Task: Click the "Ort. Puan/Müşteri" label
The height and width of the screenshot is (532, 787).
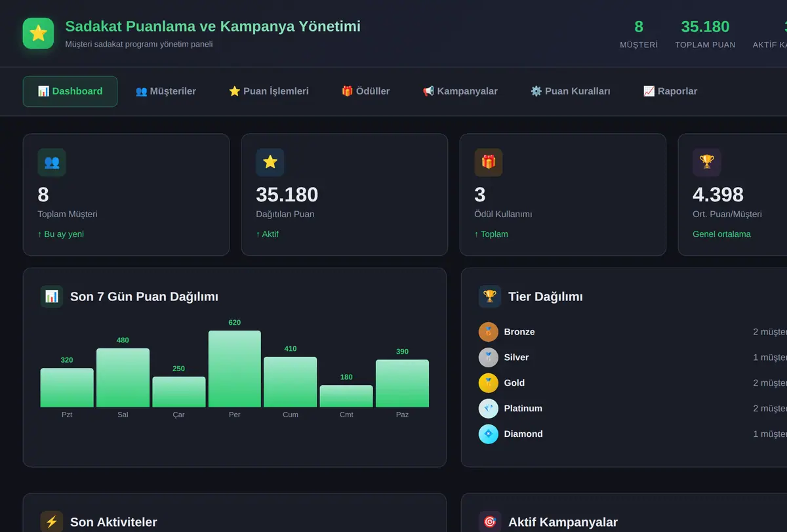Action: tap(727, 215)
